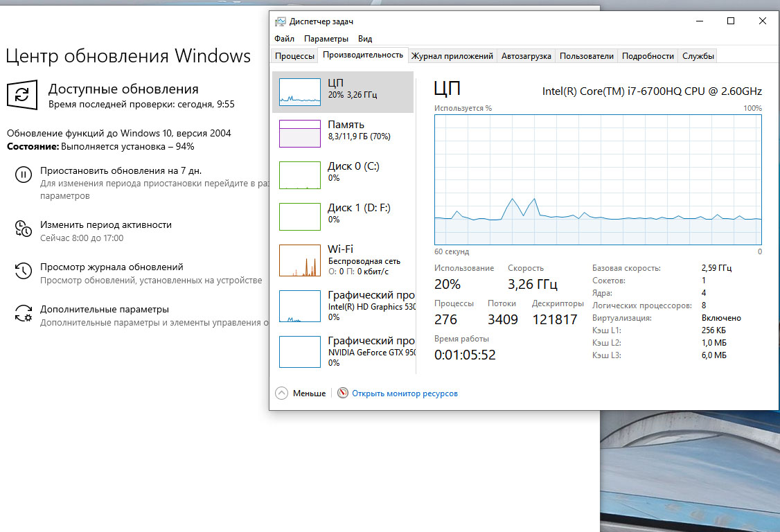Image resolution: width=780 pixels, height=532 pixels.
Task: Click Обновление функций до Windows 10 version text
Action: tap(119, 134)
